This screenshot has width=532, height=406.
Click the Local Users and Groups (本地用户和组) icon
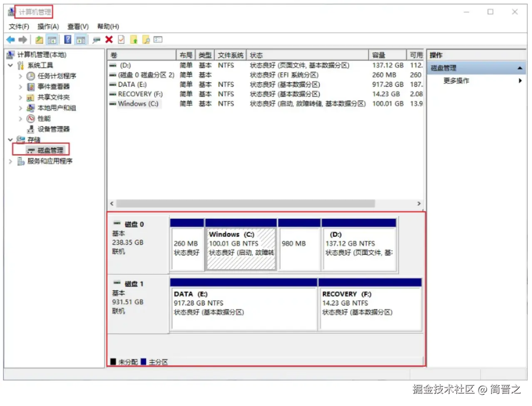point(30,108)
